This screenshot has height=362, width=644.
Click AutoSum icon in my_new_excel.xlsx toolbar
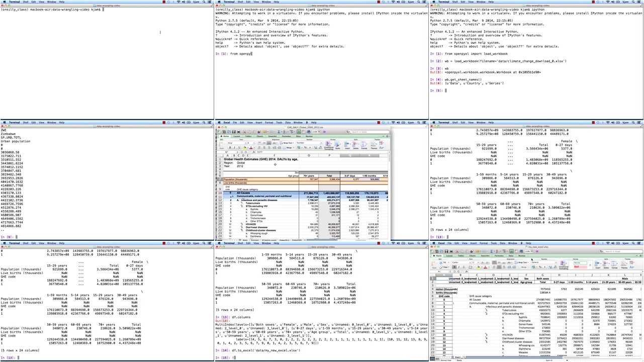click(x=491, y=251)
